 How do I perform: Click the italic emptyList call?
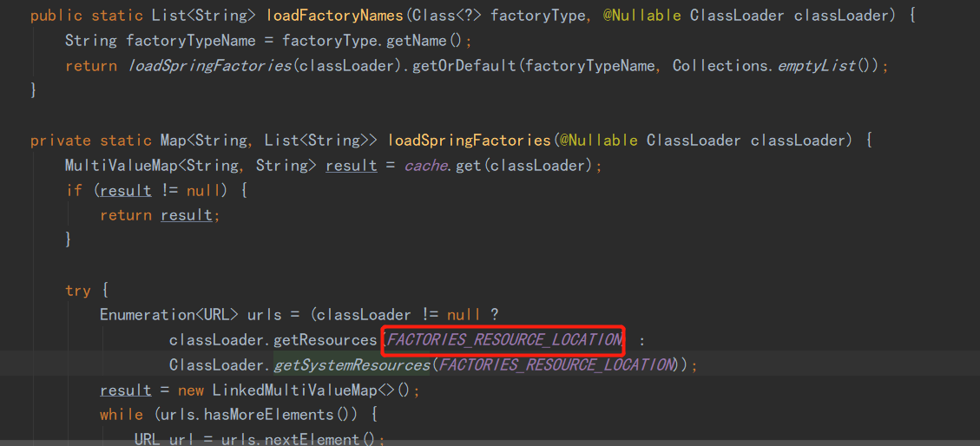[x=817, y=66]
